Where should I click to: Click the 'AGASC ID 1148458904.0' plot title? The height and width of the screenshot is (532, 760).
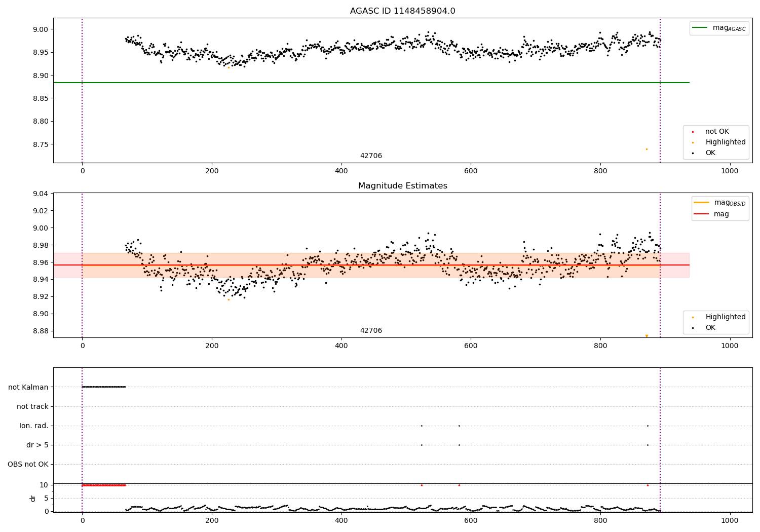click(402, 11)
